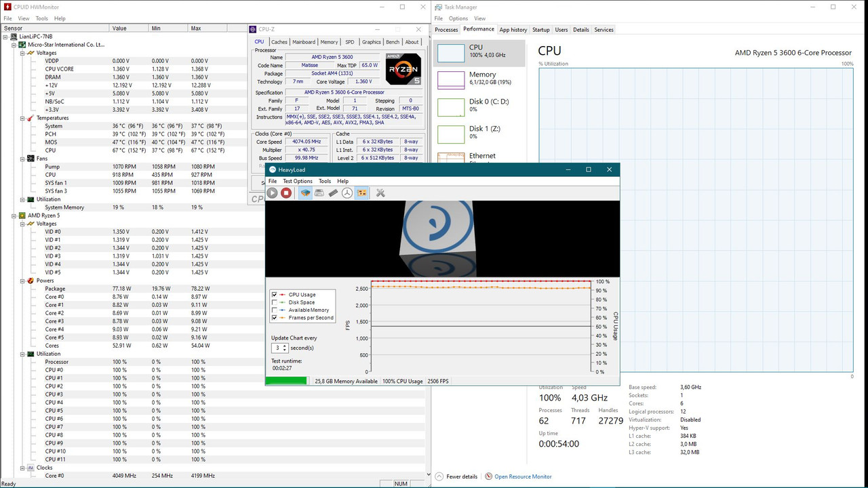Select Disk 0 (C: D:) in Task Manager sidebar

[479, 106]
